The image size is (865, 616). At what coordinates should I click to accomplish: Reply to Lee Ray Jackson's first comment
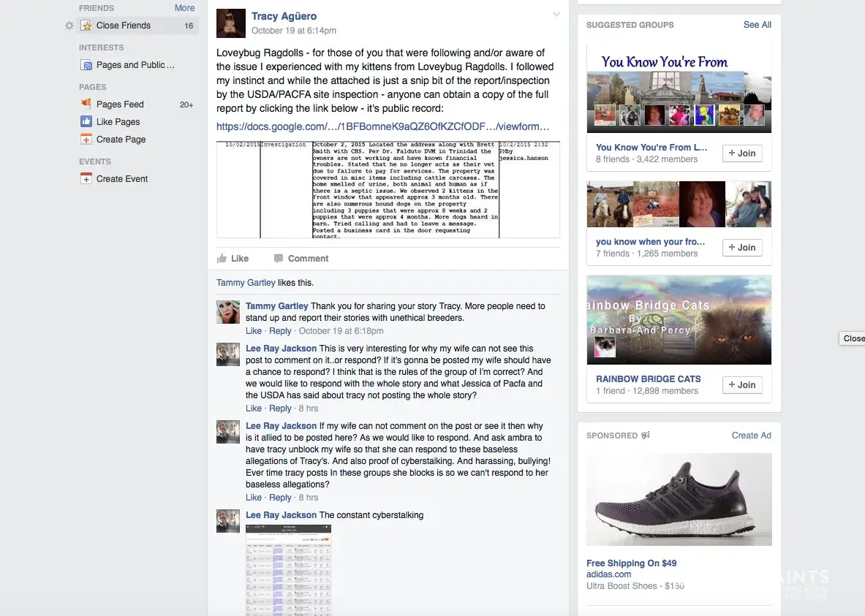pos(280,408)
